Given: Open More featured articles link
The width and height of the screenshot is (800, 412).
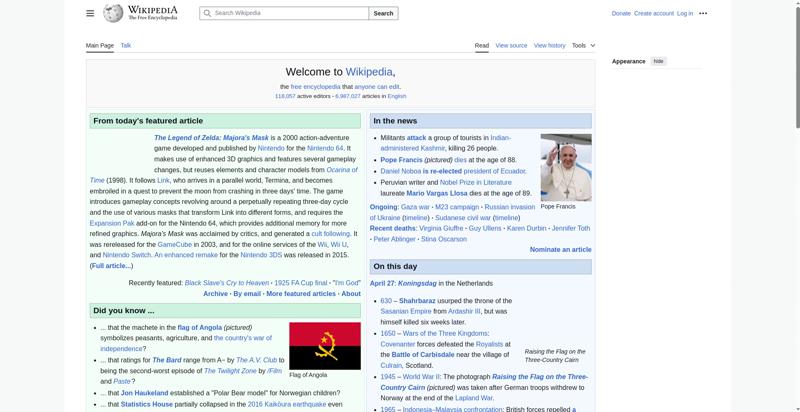Looking at the screenshot, I should pos(301,294).
